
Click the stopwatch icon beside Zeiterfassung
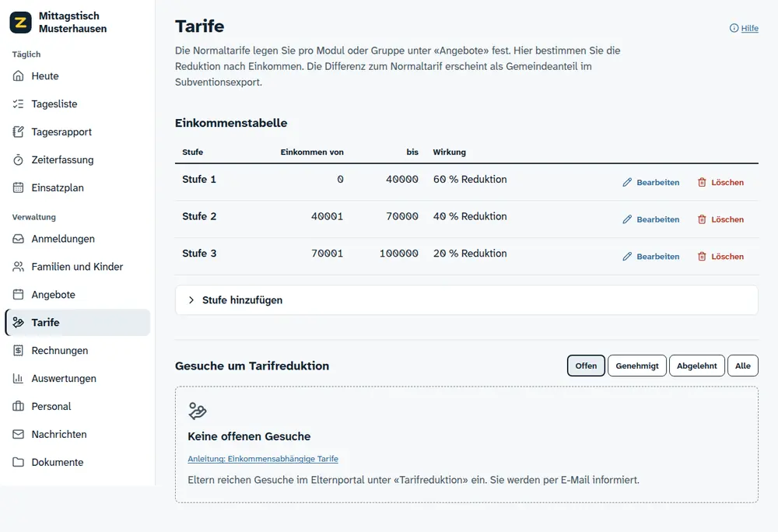point(19,159)
